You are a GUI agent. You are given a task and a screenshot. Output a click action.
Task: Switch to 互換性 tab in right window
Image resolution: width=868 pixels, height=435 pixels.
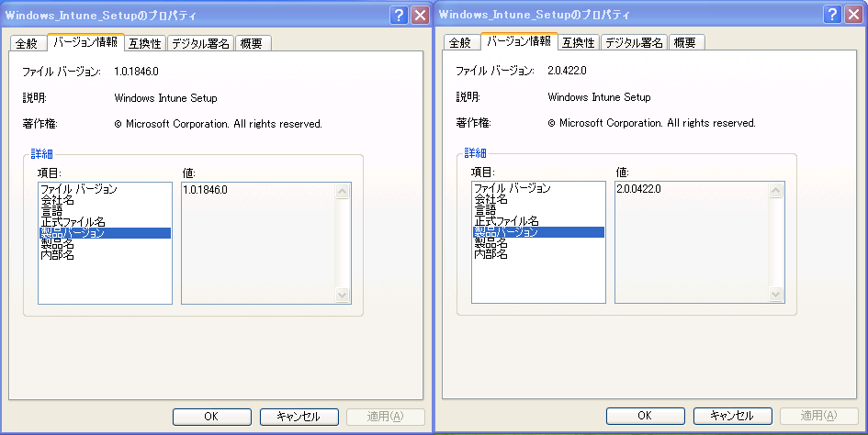pyautogui.click(x=579, y=42)
